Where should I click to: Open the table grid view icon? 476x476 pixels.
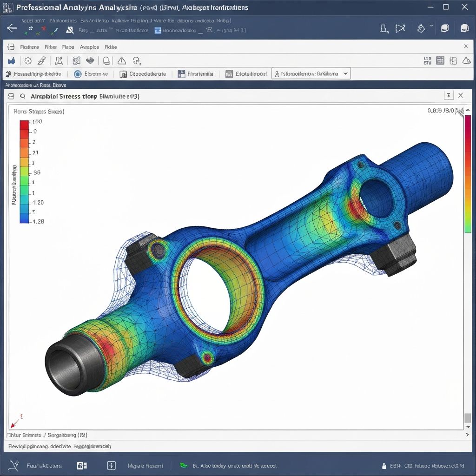pyautogui.click(x=440, y=60)
